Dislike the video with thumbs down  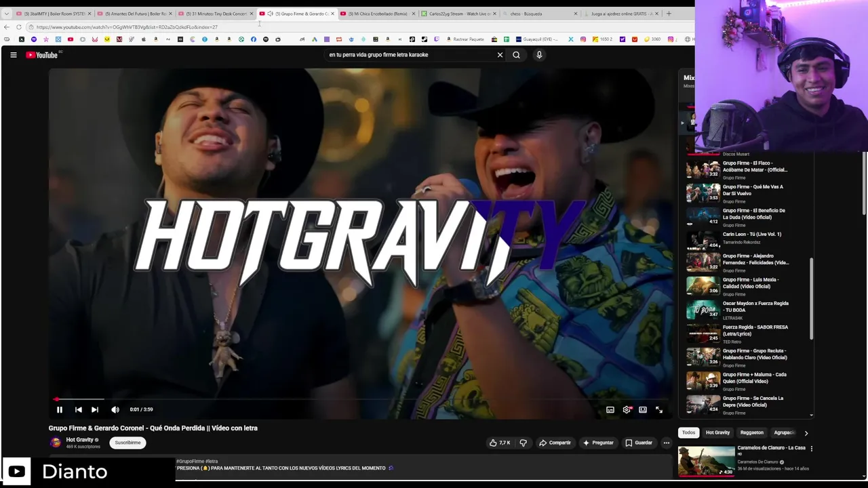pos(523,443)
